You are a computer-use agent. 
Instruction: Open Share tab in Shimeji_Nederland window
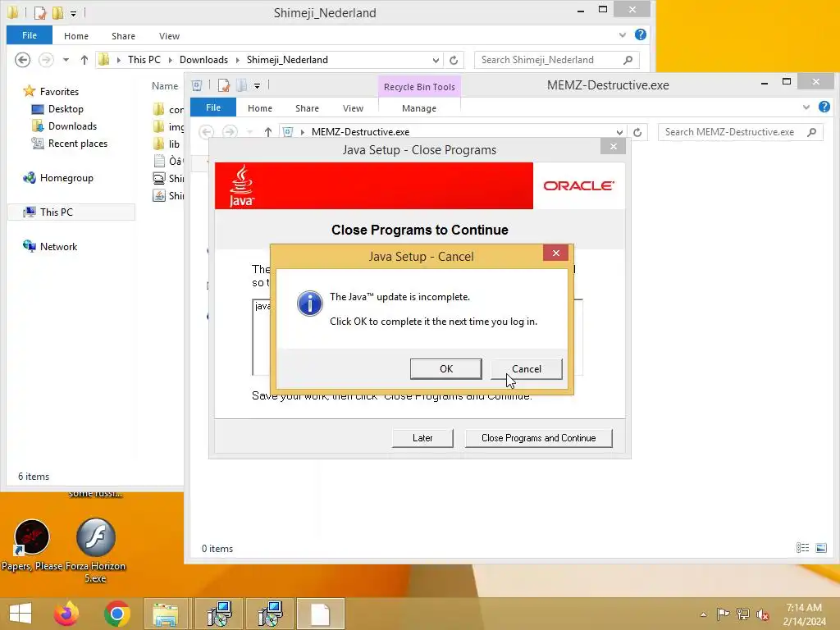point(123,36)
